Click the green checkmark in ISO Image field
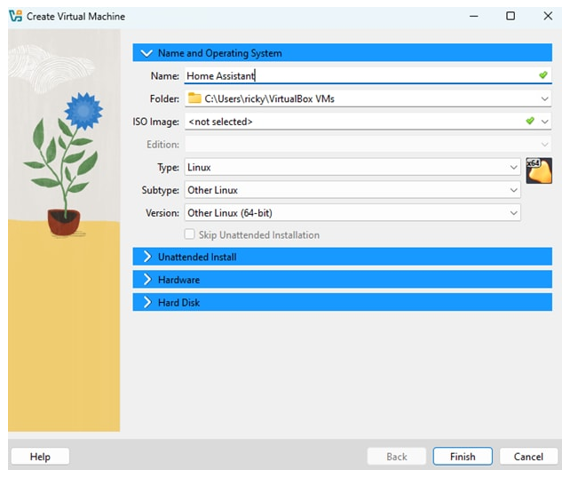 [530, 121]
